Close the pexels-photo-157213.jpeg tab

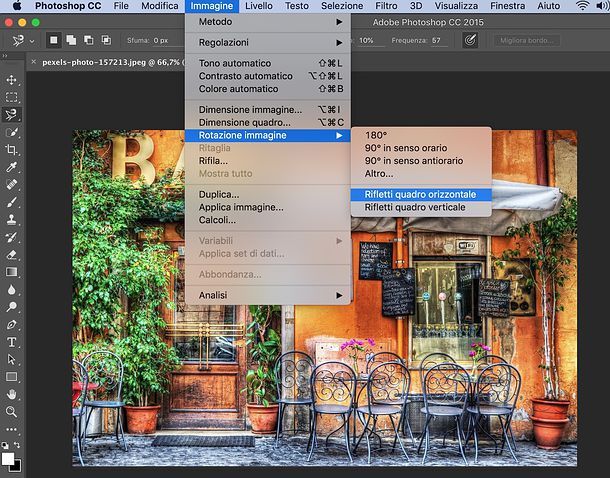[x=33, y=61]
